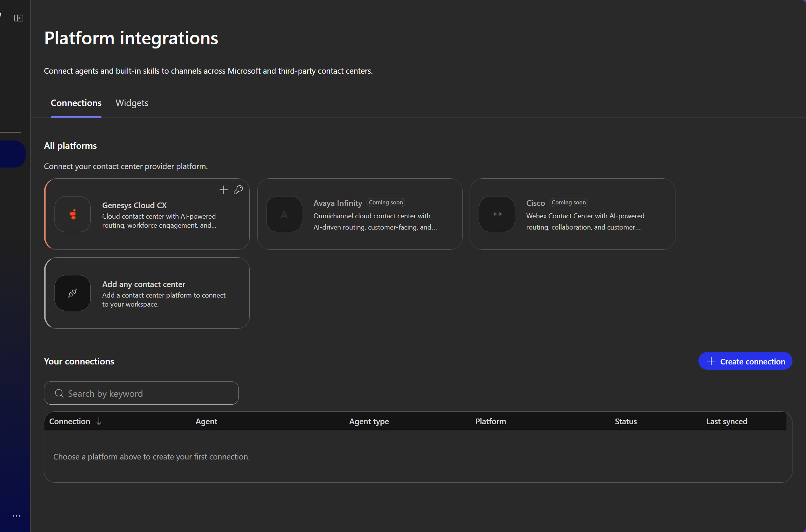Click the highlighted blue sidebar item
Image resolution: width=806 pixels, height=532 pixels.
pyautogui.click(x=12, y=154)
